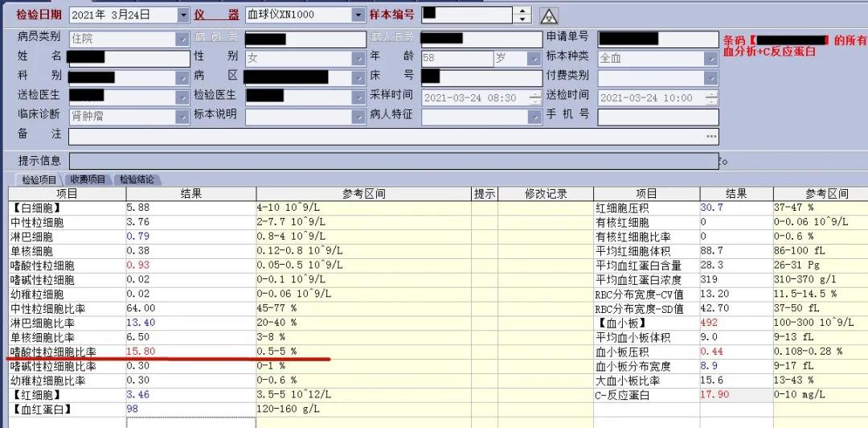
Task: Open the 标本说明 dropdown
Action: click(358, 117)
